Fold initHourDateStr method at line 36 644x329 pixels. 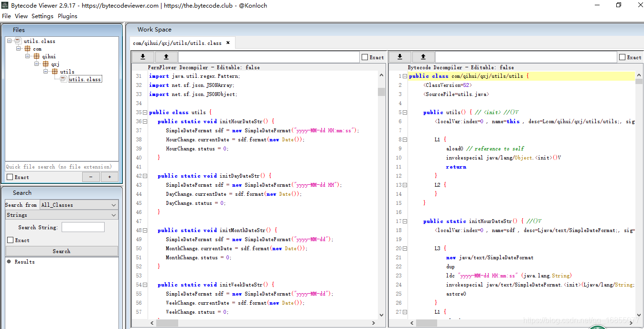(x=145, y=122)
